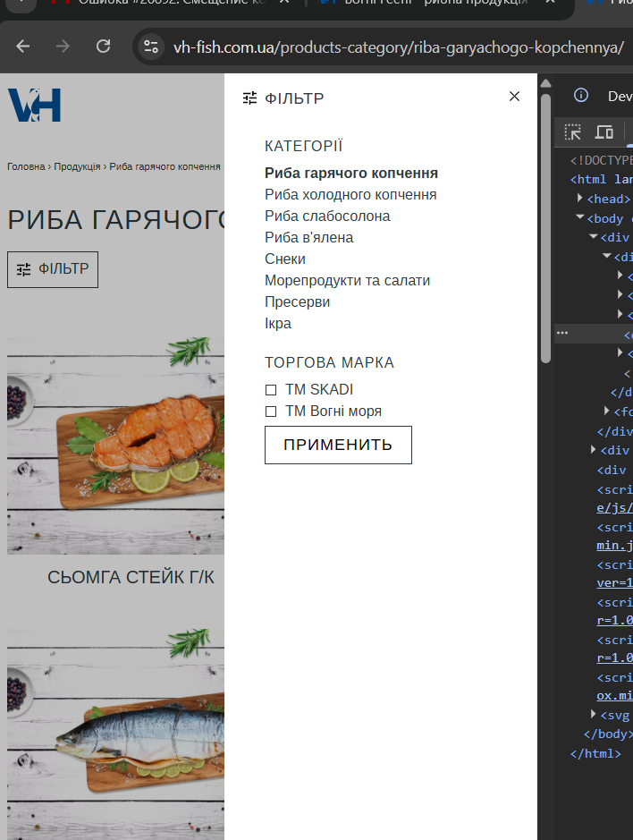Check the ТМ Вогні моря checkbox
This screenshot has width=633, height=840.
[x=271, y=412]
